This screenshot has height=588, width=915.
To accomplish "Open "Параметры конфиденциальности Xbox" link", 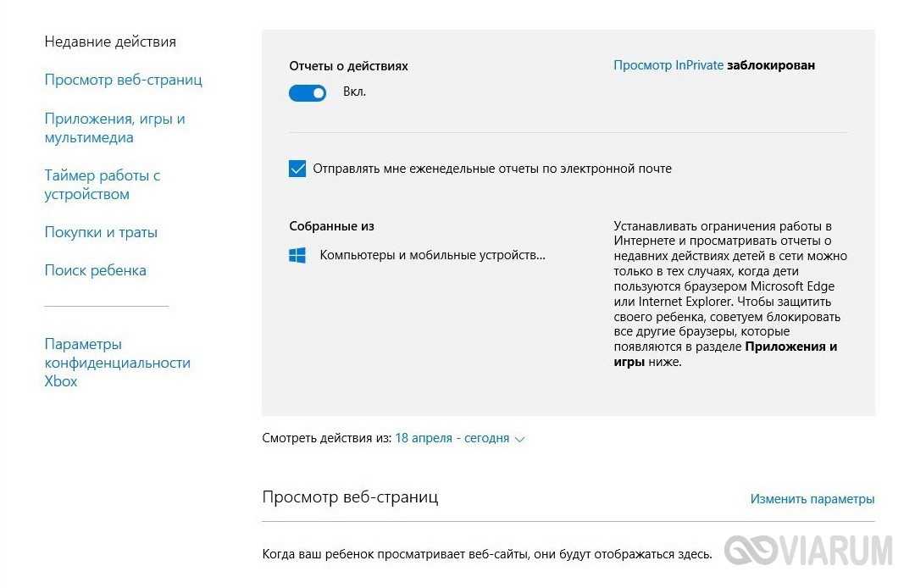I will (x=117, y=363).
